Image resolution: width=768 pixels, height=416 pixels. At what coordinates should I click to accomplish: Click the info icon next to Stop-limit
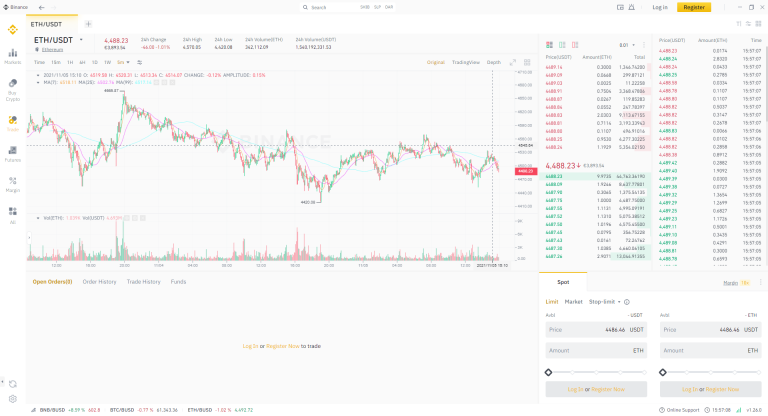pos(627,302)
